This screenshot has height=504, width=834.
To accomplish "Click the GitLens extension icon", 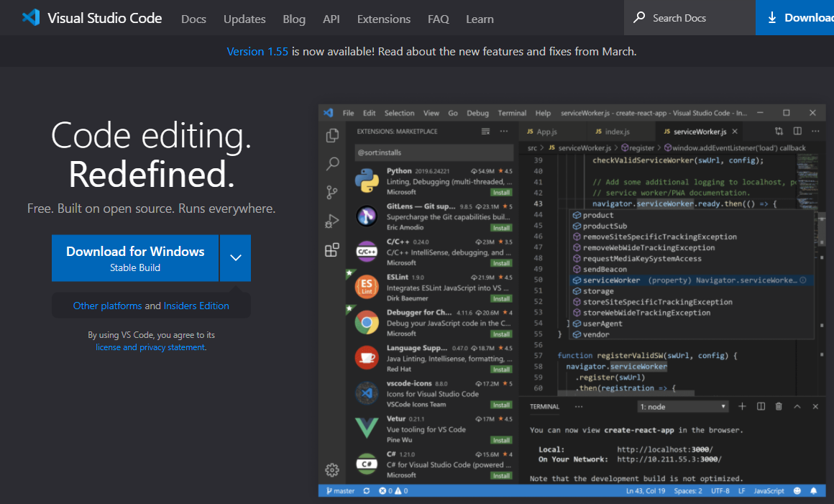I will click(367, 216).
